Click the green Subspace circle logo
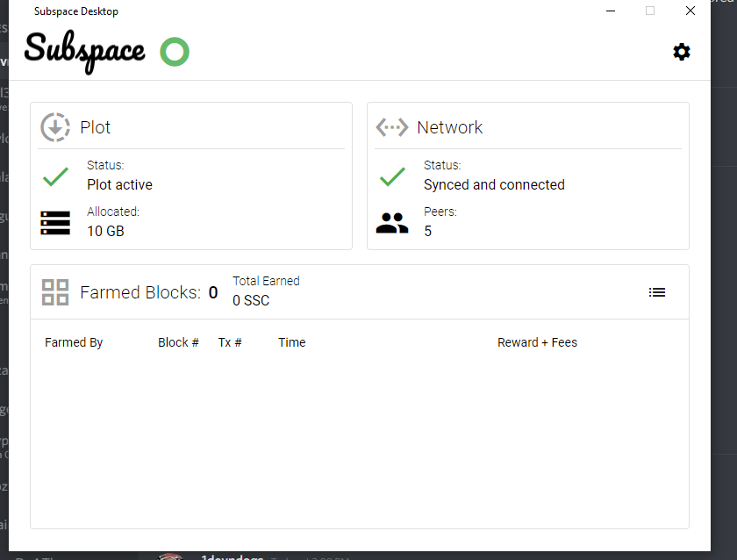The width and height of the screenshot is (737, 560). (175, 53)
